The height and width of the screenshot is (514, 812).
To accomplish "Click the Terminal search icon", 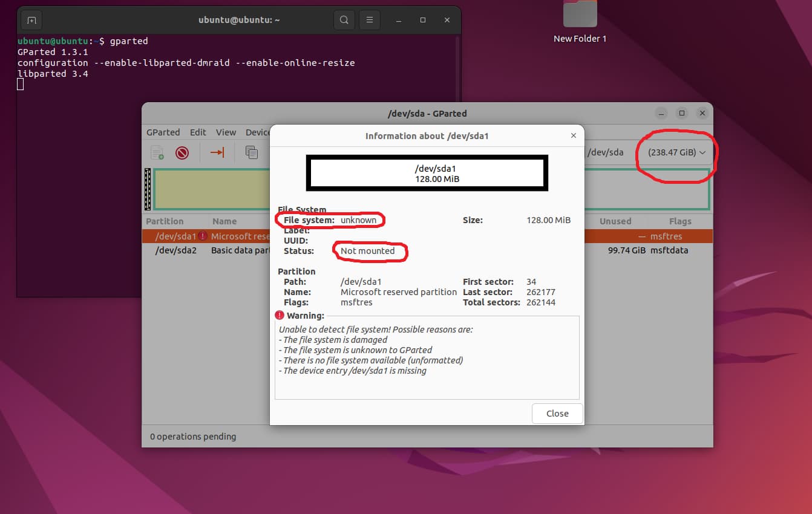I will click(344, 20).
